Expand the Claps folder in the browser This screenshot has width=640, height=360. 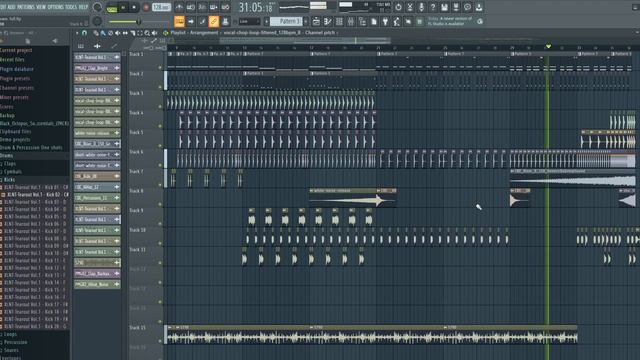[9, 164]
